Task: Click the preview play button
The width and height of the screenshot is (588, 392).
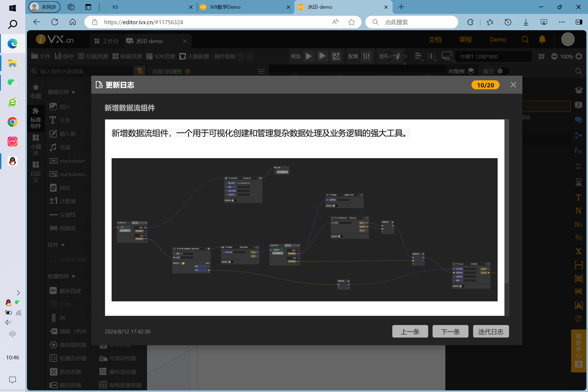Action: click(x=309, y=56)
